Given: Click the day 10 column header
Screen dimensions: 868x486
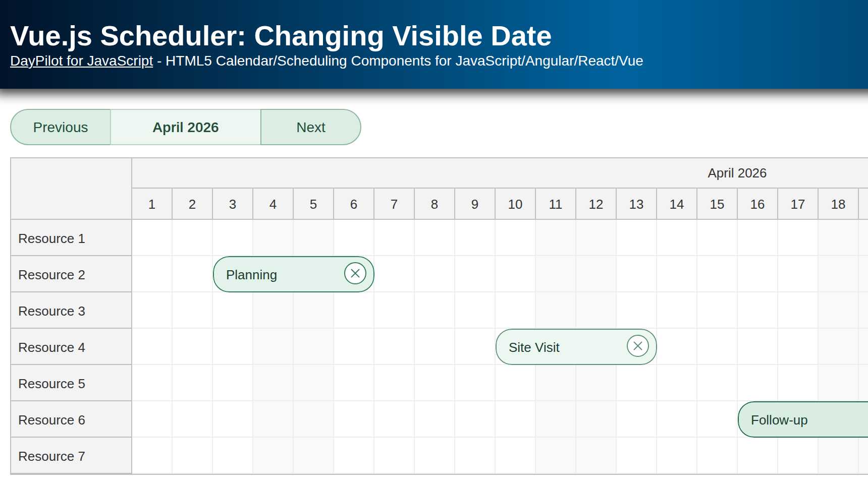Looking at the screenshot, I should click(515, 204).
